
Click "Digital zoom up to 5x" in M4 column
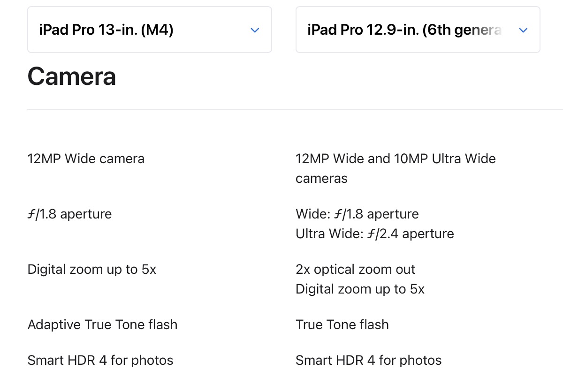click(92, 269)
